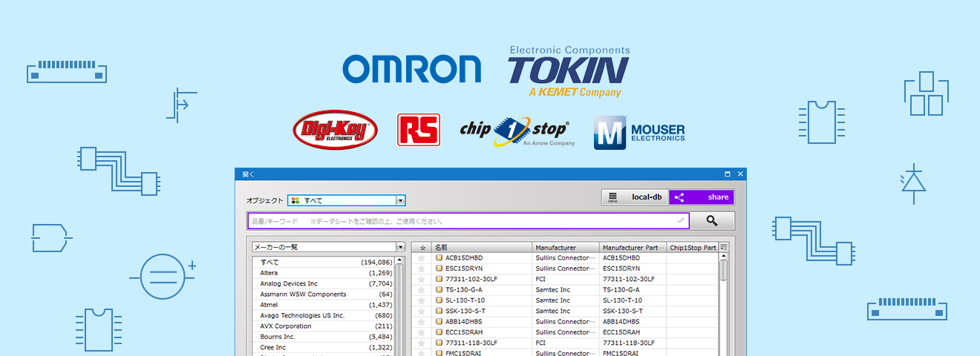Click the parts table vertical scrollbar
Viewport: 980px width, 356px height.
tap(724, 270)
